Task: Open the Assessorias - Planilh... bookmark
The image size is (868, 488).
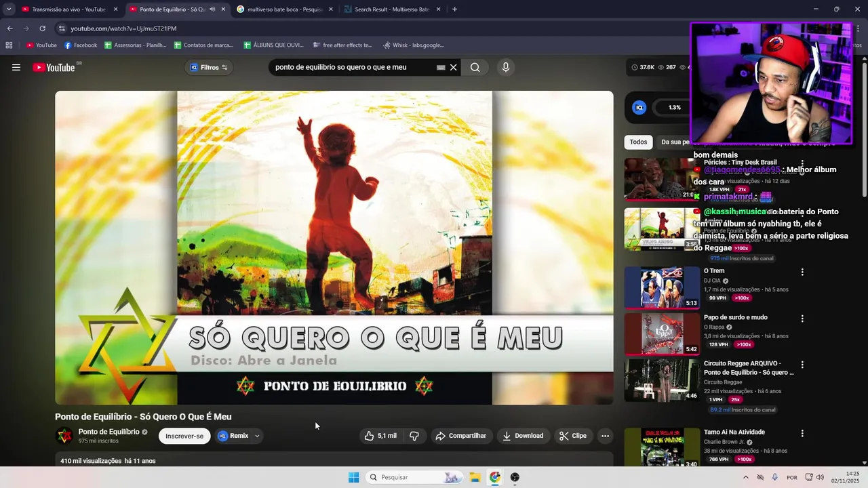Action: point(136,45)
